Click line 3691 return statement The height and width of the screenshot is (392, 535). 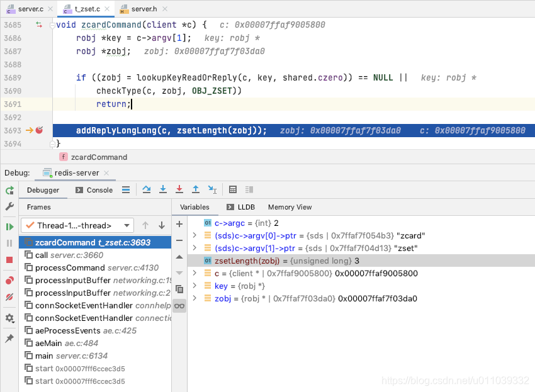(x=113, y=104)
